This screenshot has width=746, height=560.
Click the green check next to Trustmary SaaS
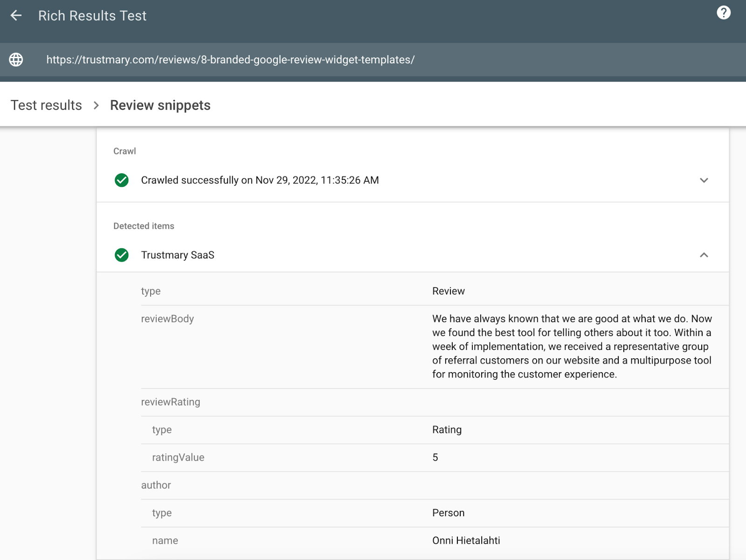(122, 255)
